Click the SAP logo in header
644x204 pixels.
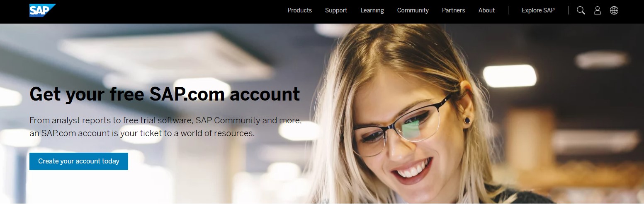coord(42,10)
